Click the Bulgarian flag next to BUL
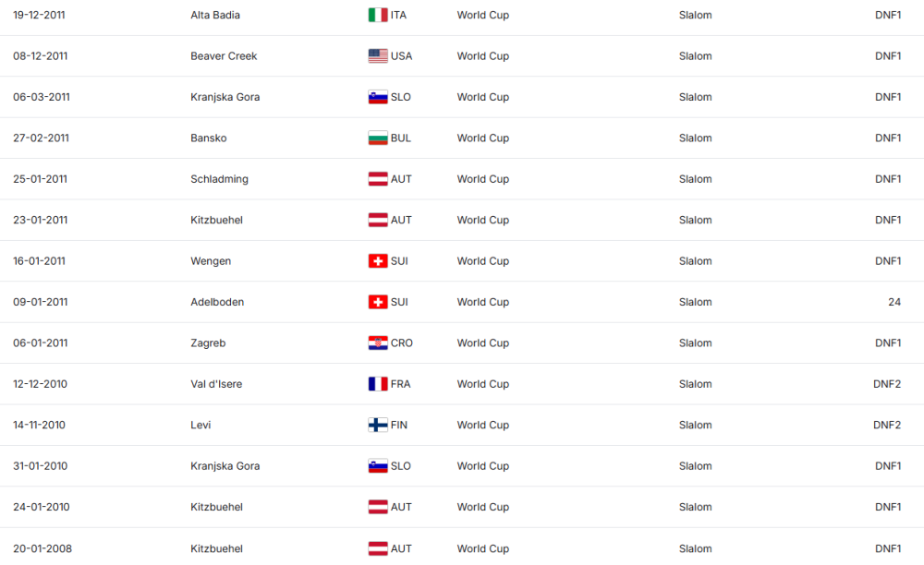 [378, 138]
